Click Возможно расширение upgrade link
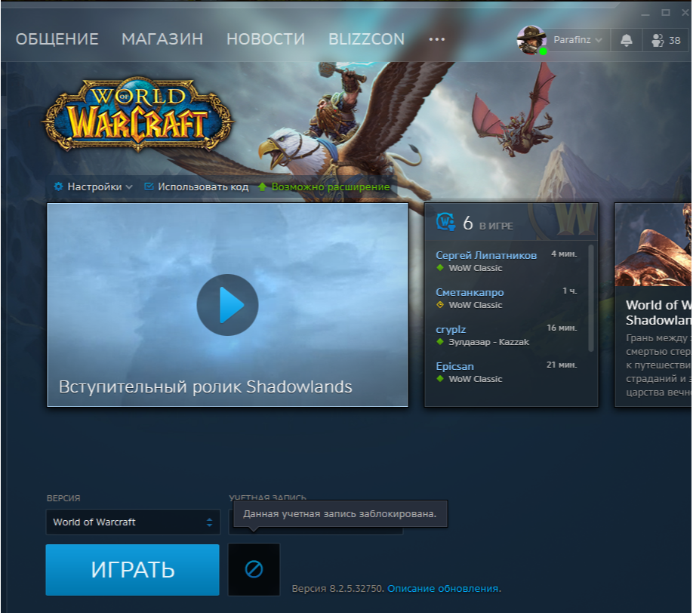The image size is (693, 616). pyautogui.click(x=324, y=187)
